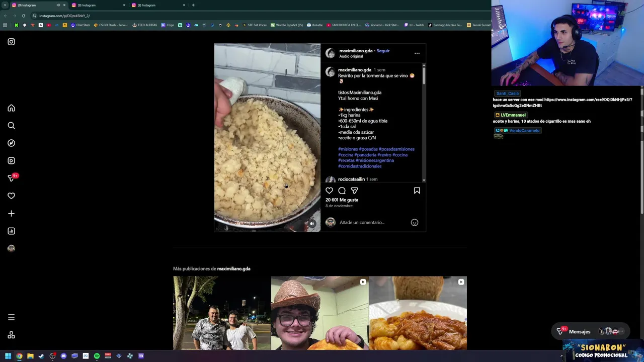644x362 pixels.
Task: Mute the video with the speaker icon
Action: [x=312, y=224]
